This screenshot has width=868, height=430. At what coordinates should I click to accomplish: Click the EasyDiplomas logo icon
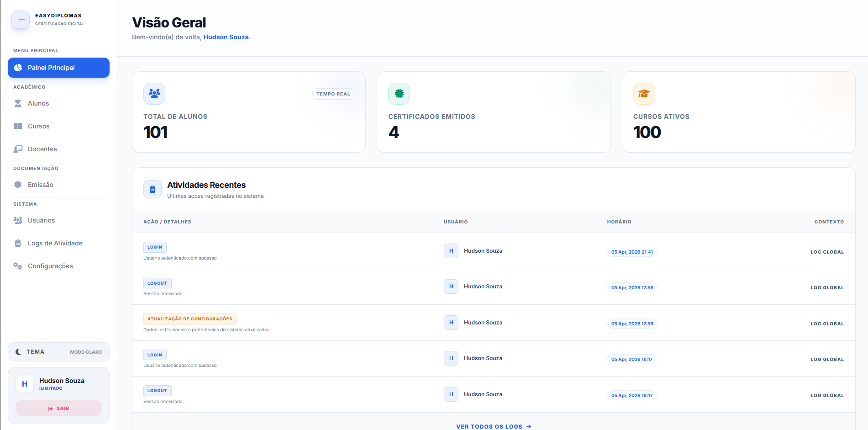click(x=21, y=20)
